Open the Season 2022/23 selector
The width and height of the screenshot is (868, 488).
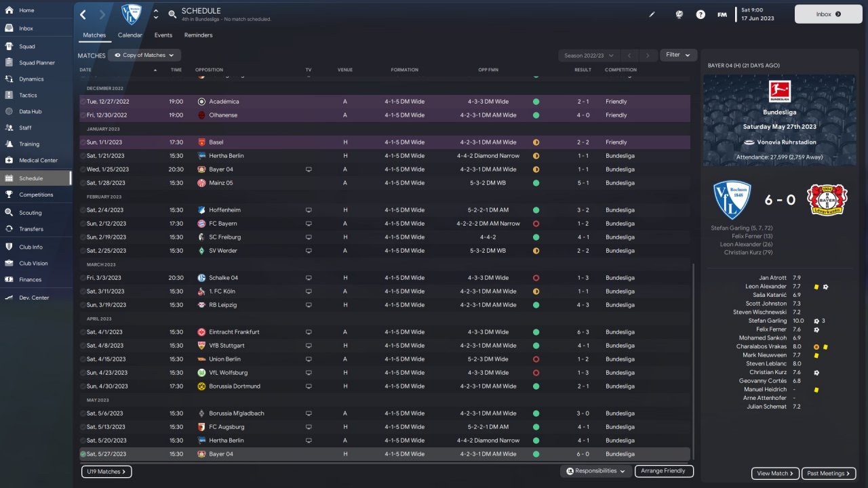click(x=589, y=56)
